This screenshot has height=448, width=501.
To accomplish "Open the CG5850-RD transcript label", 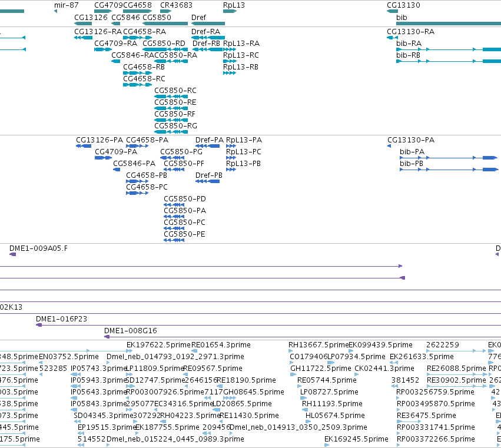I will coord(164,44).
